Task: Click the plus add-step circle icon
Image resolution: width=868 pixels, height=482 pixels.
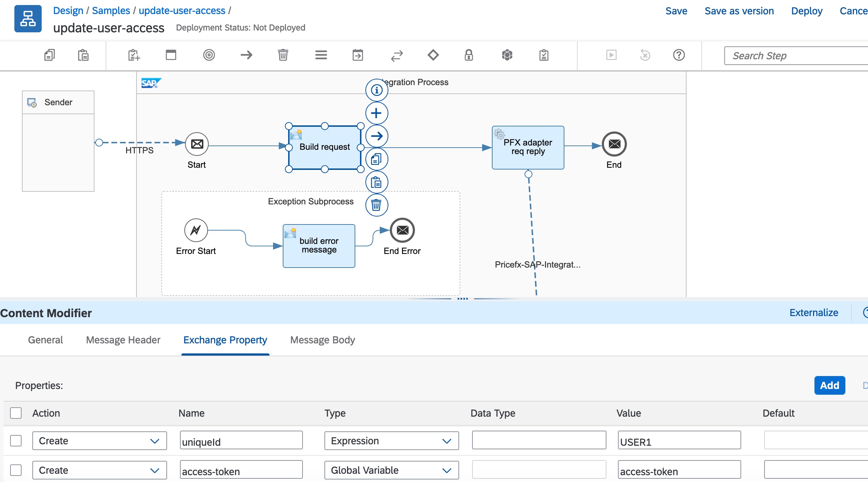Action: [x=377, y=113]
